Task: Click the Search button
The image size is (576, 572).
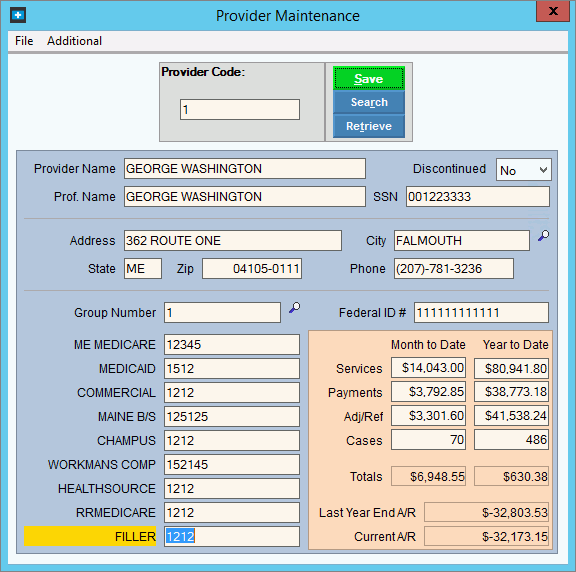Action: 369,102
